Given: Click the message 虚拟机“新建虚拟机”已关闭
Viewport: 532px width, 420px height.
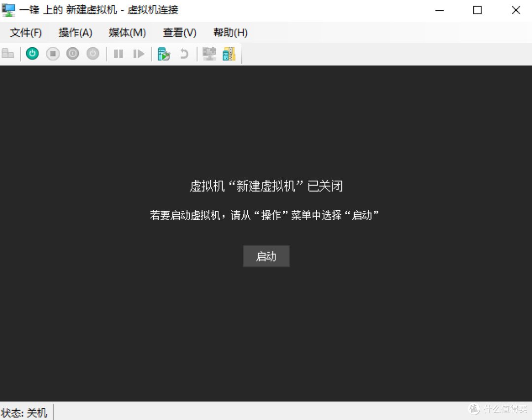Looking at the screenshot, I should tap(266, 186).
